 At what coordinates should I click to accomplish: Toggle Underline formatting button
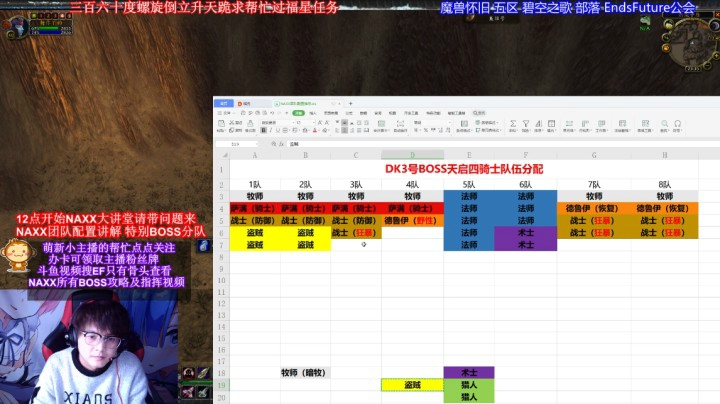pyautogui.click(x=278, y=130)
